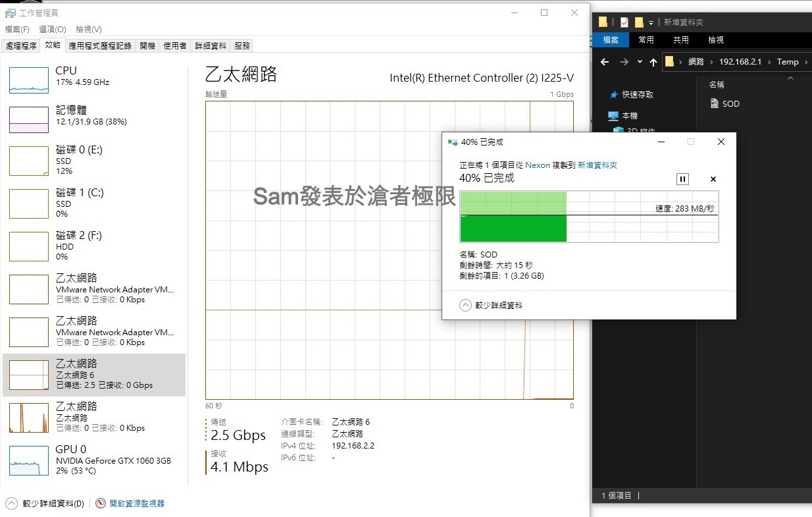Click the Explorer window folder icon
812x517 pixels.
pyautogui.click(x=603, y=22)
